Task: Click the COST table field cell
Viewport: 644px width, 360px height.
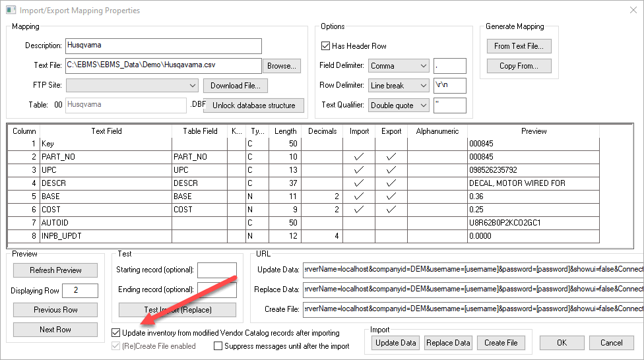Action: point(200,210)
